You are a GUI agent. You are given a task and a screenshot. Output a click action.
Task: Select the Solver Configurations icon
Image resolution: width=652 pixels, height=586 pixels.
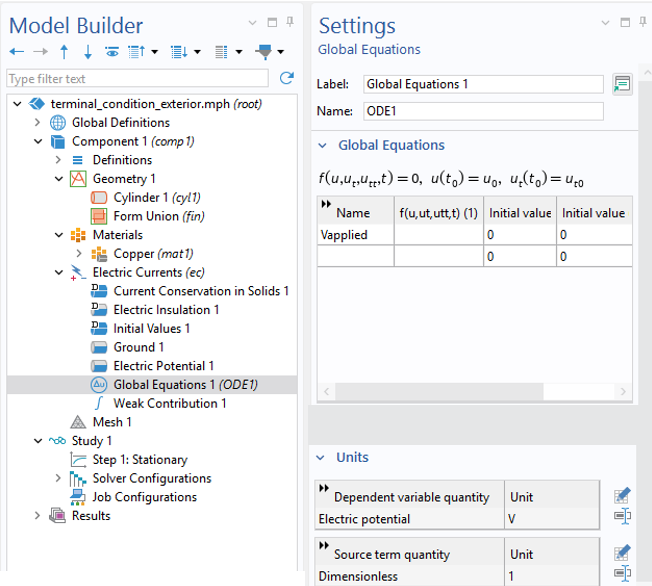78,479
